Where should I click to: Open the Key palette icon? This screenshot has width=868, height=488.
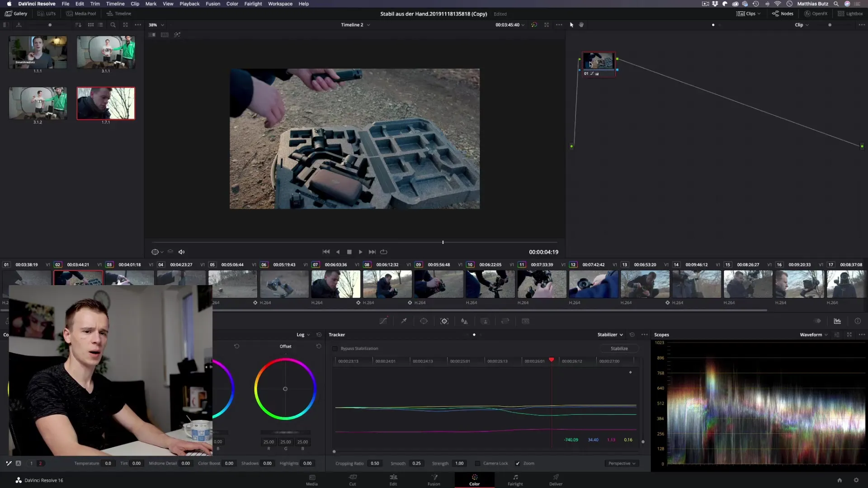click(x=485, y=321)
